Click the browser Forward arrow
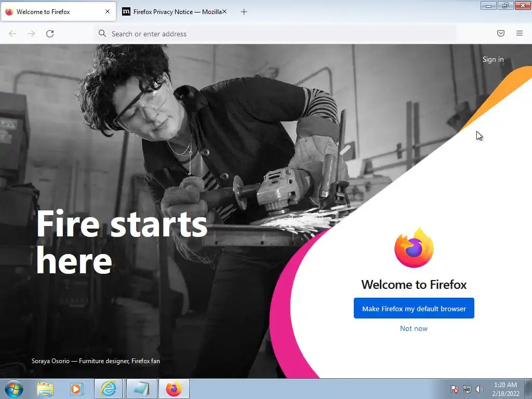The image size is (532, 399). [31, 34]
